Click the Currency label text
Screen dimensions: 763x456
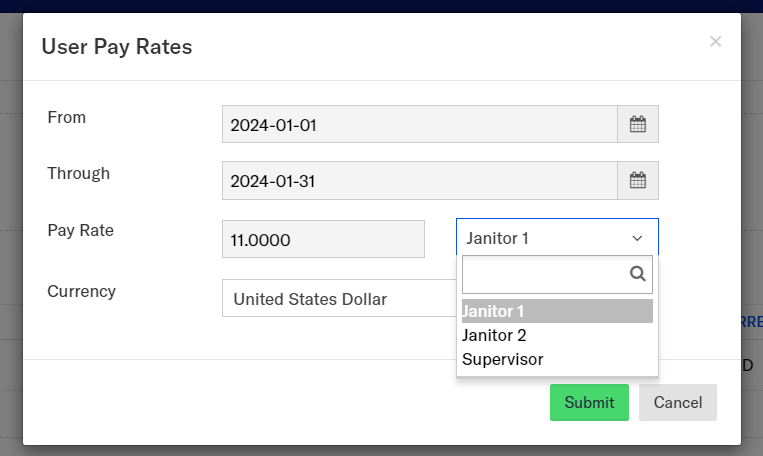pos(82,291)
